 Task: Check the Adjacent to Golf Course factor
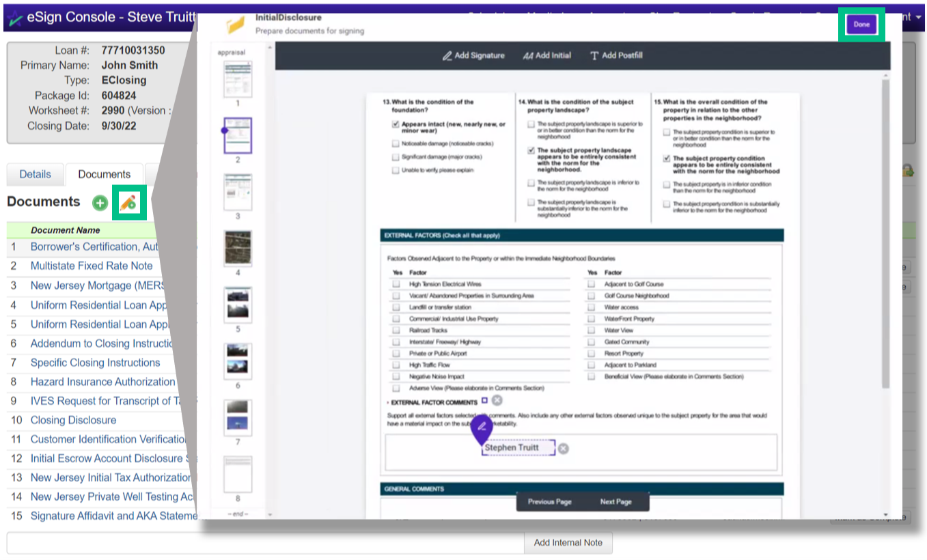click(x=592, y=284)
